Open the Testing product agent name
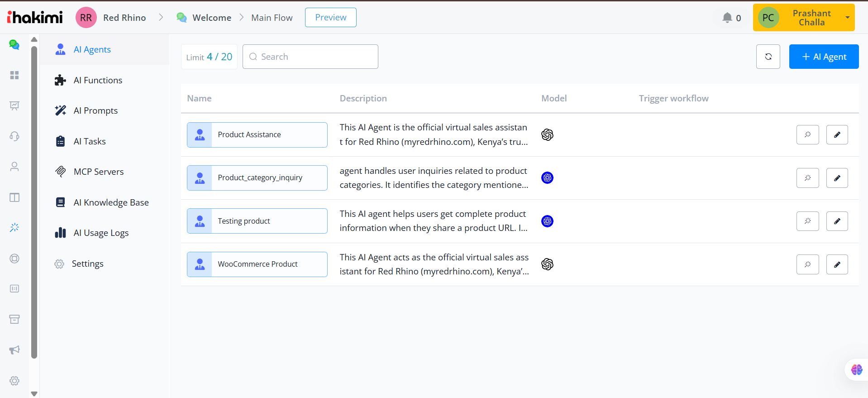 click(x=257, y=221)
